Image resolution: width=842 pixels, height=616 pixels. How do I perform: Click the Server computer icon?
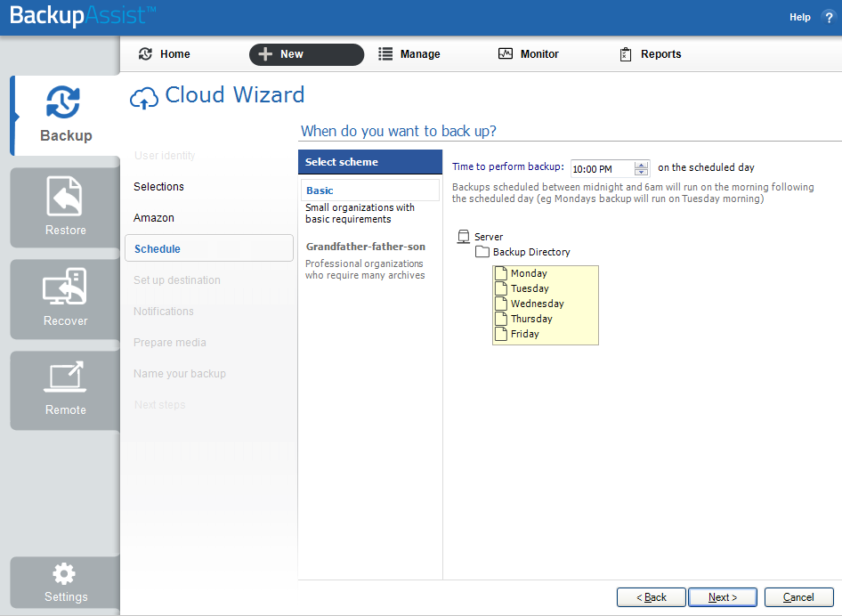(464, 236)
